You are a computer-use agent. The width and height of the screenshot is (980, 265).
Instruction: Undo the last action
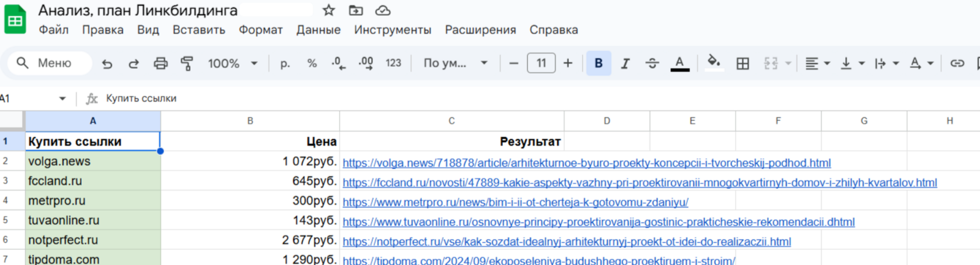(107, 63)
